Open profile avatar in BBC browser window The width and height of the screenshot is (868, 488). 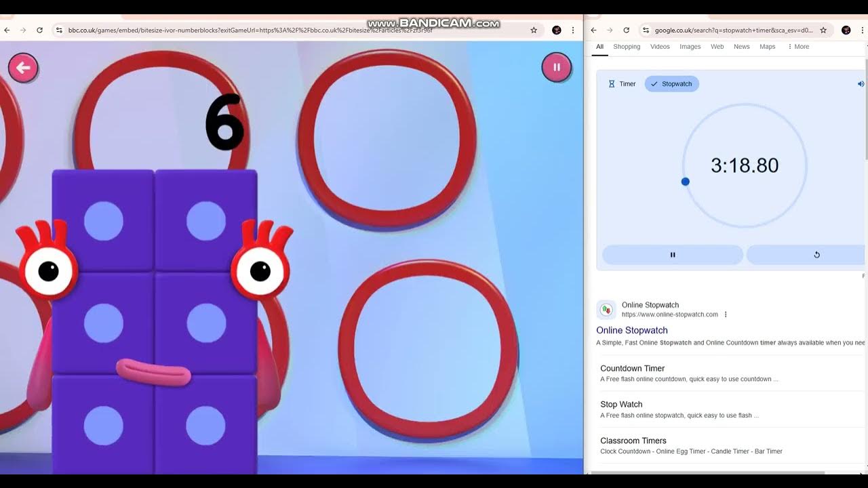(557, 30)
